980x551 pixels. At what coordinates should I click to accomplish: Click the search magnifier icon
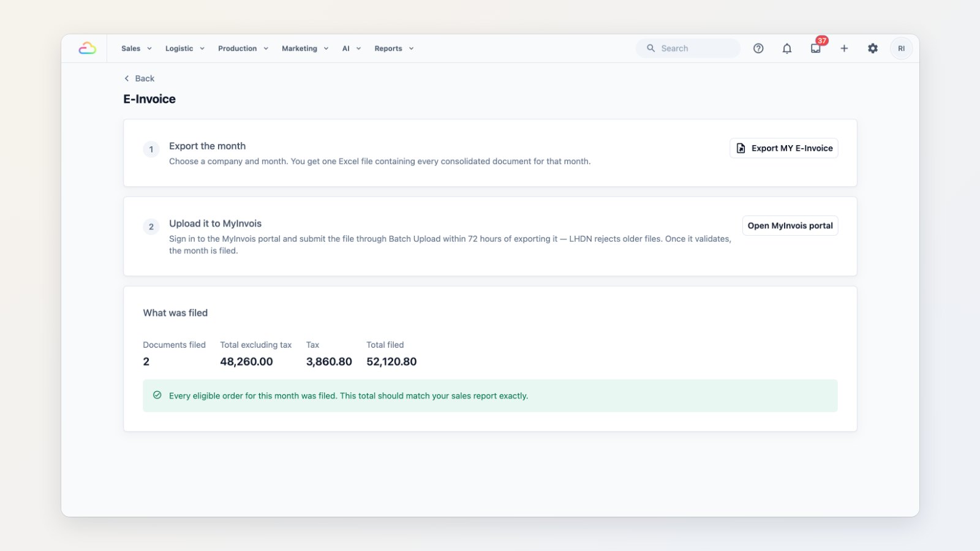click(x=651, y=48)
